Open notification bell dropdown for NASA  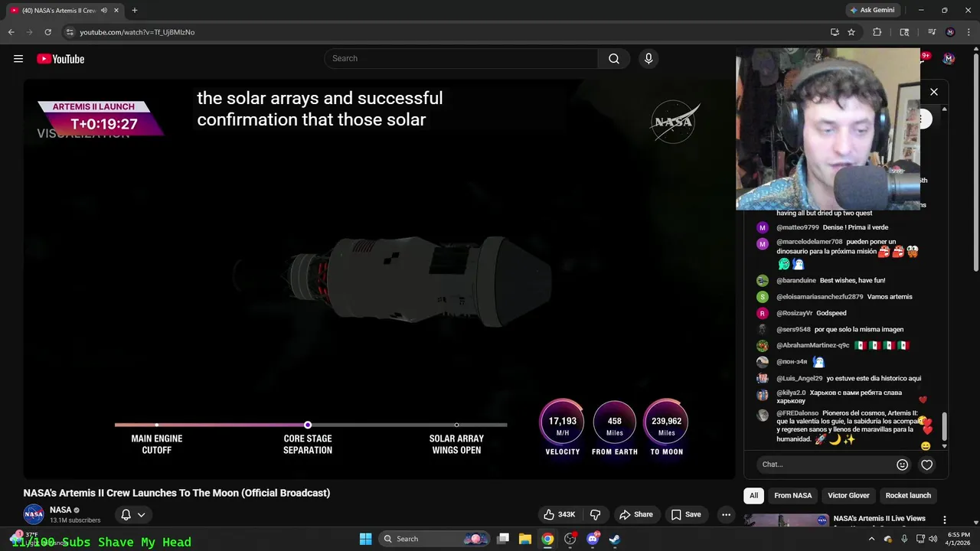pyautogui.click(x=132, y=514)
